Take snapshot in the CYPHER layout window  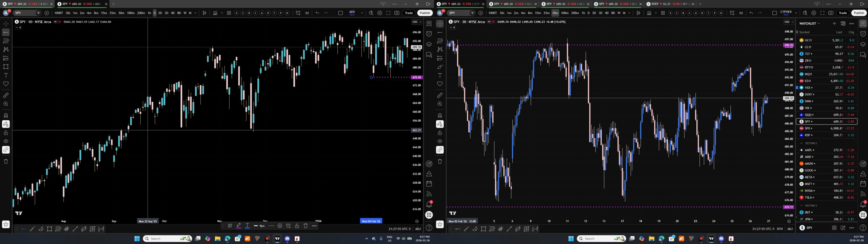click(x=831, y=13)
